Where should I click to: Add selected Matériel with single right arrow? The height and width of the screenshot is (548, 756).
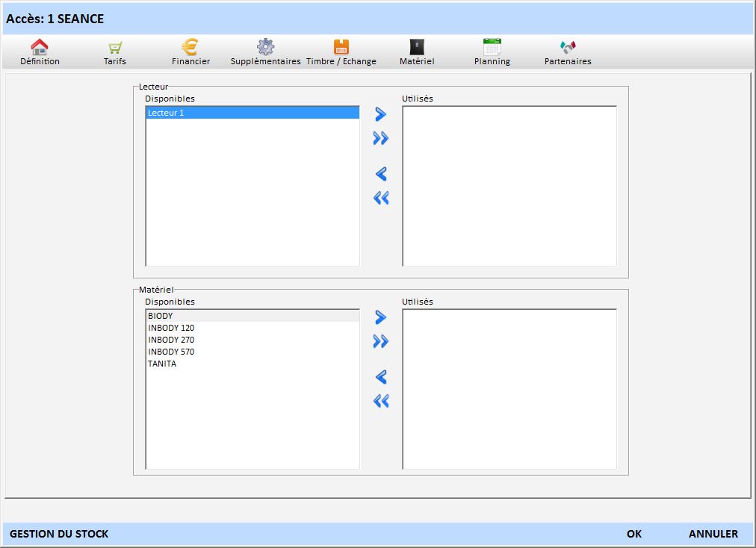381,317
